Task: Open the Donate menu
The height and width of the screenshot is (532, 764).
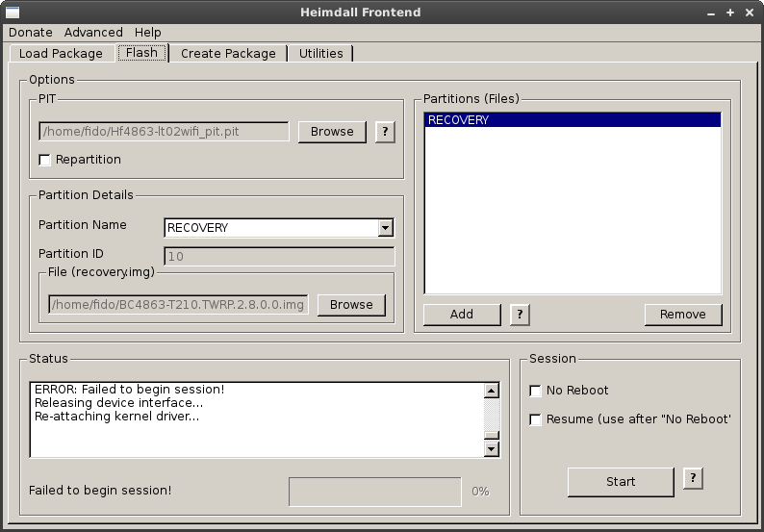Action: click(x=31, y=33)
